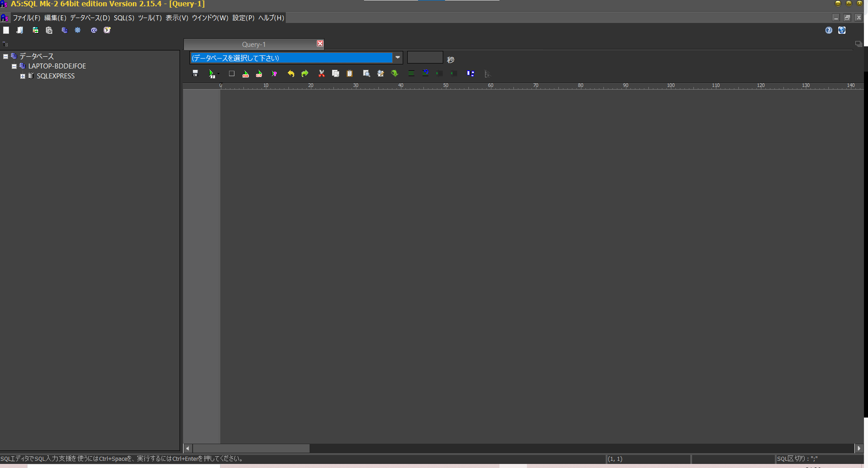The height and width of the screenshot is (468, 868).
Task: Switch to the Query-1 tab
Action: pyautogui.click(x=254, y=44)
